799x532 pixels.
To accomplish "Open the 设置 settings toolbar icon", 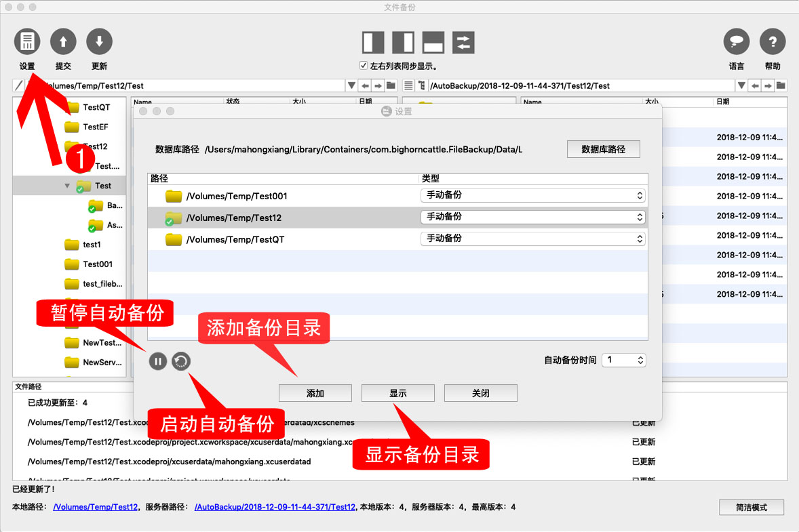I will click(x=27, y=42).
